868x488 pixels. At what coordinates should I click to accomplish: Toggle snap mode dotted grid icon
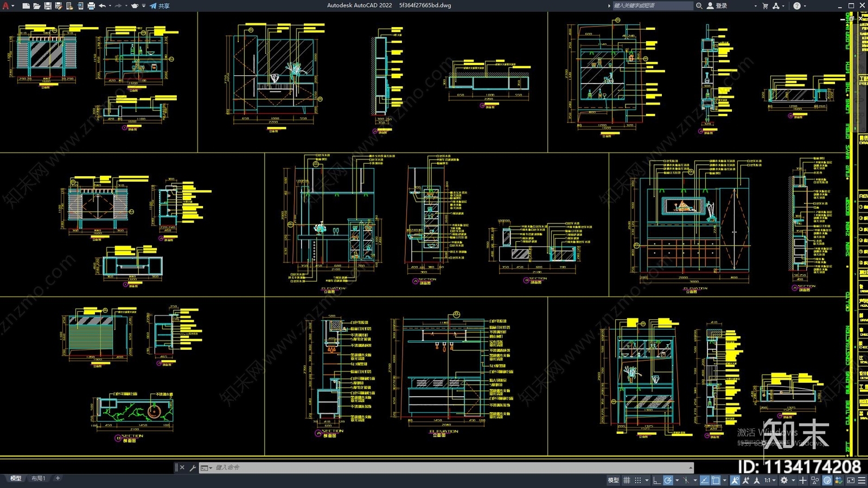click(638, 480)
